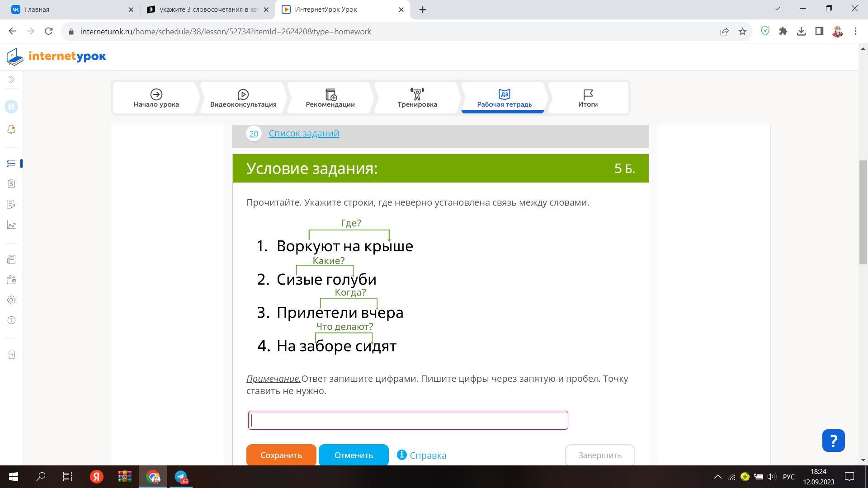Open the Видеоконсультация step
This screenshot has width=868, height=488.
[x=243, y=98]
